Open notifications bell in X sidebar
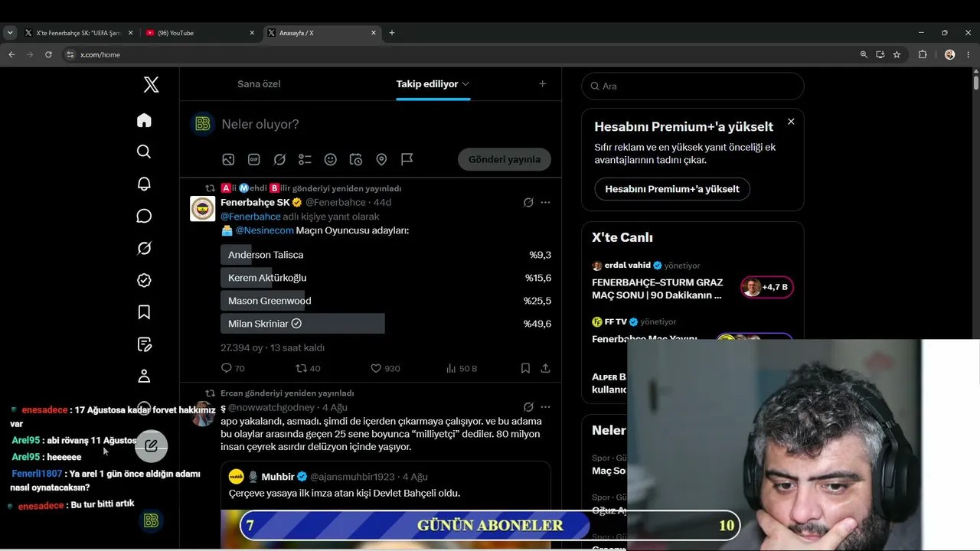980x551 pixels. [144, 184]
